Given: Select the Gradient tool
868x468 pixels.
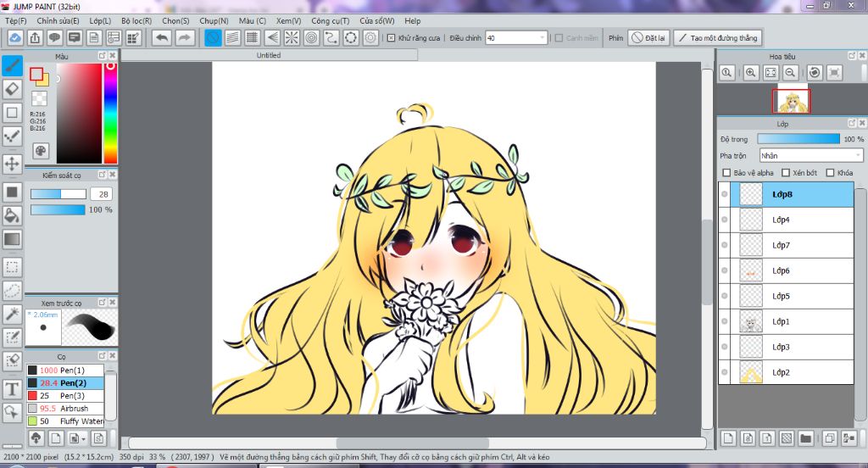Looking at the screenshot, I should tap(12, 239).
